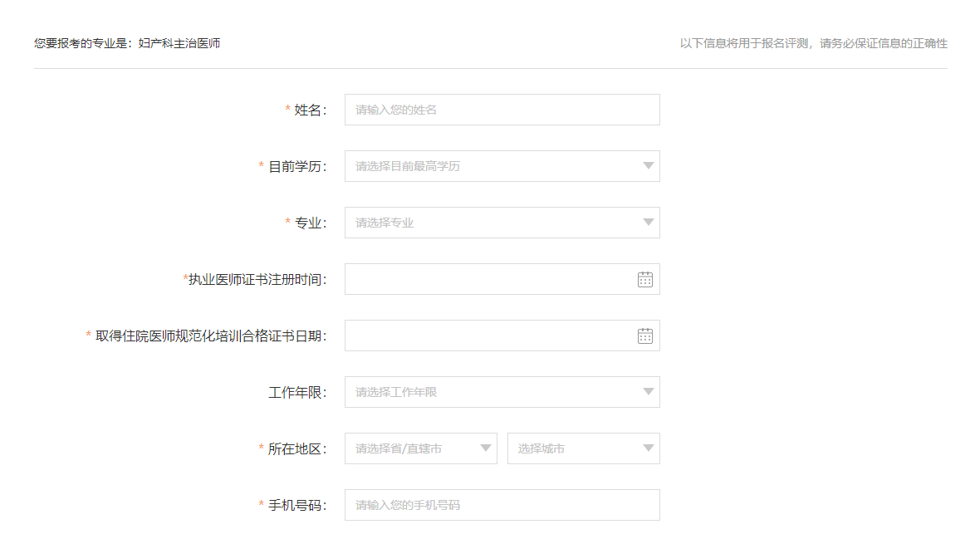Expand the 请选择目前最高学历 select box
The height and width of the screenshot is (534, 980).
coord(490,166)
